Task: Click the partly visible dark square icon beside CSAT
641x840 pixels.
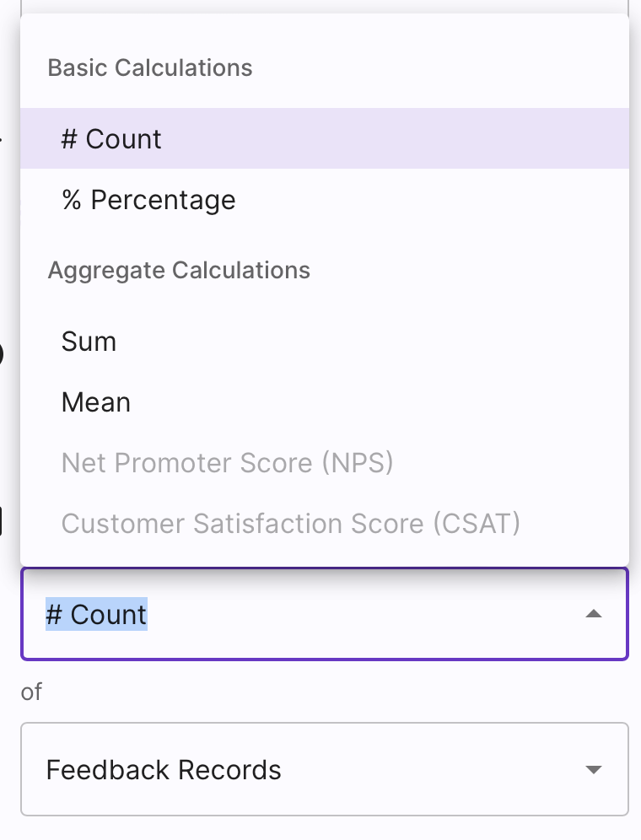Action: tap(1, 522)
